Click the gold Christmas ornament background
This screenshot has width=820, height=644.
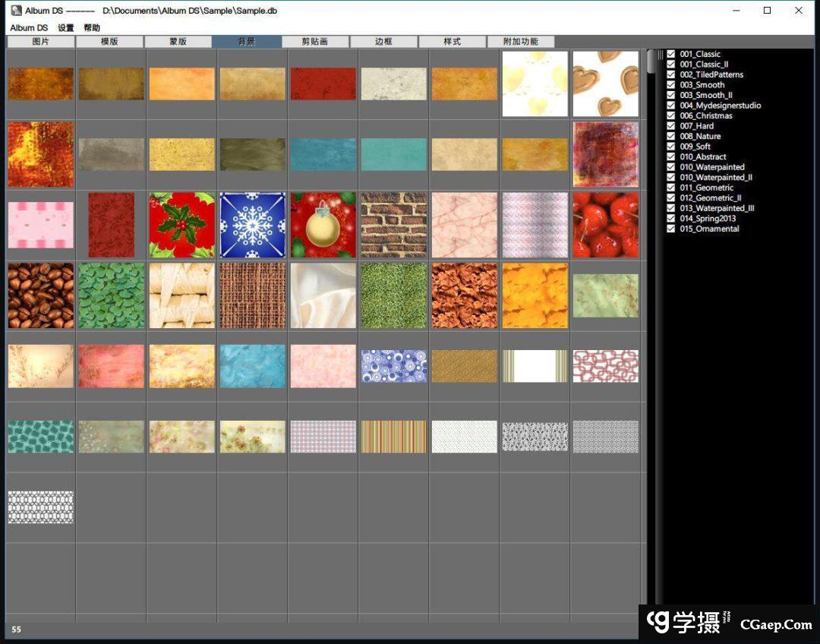323,225
